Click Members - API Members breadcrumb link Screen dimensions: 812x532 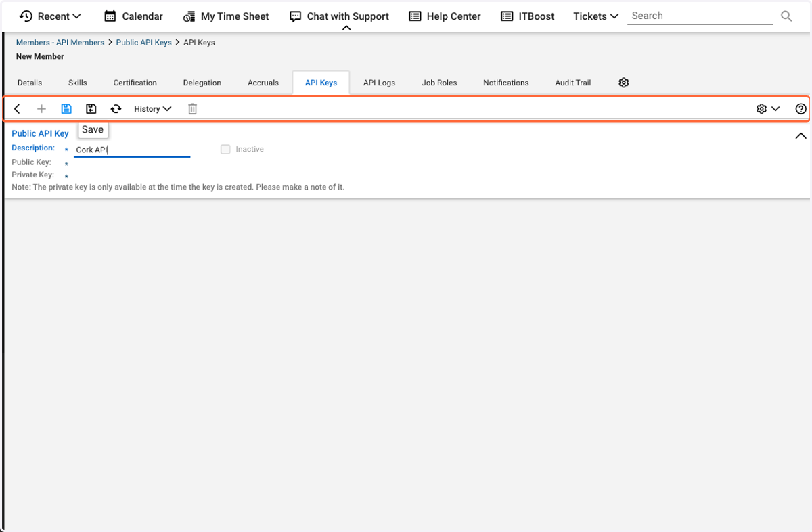[x=60, y=43]
